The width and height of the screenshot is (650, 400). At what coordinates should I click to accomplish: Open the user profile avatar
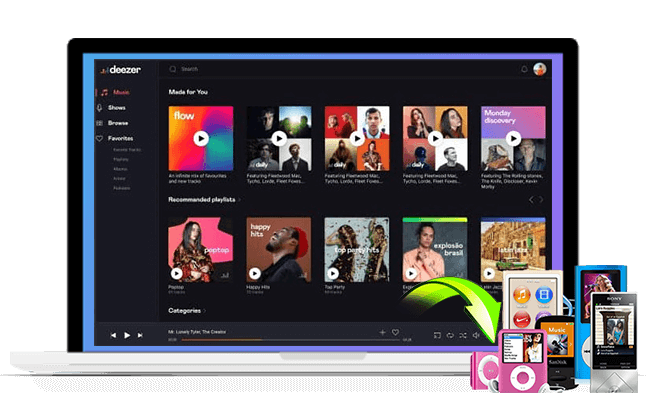540,69
